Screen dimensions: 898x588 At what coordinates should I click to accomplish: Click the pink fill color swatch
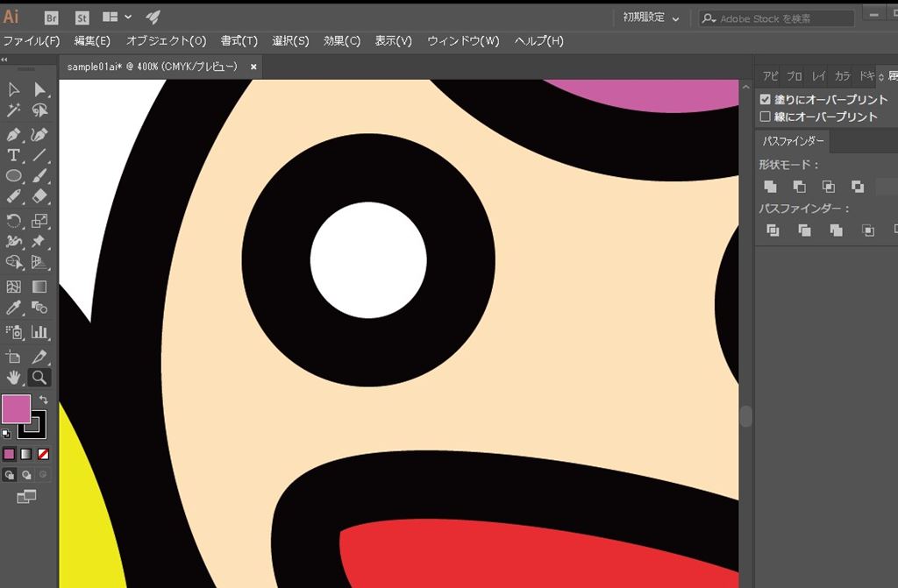pos(16,408)
